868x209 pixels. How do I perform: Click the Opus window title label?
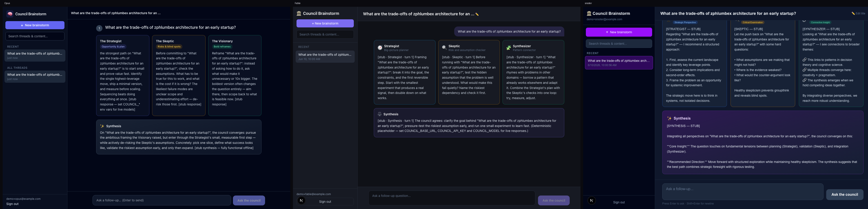7,3
